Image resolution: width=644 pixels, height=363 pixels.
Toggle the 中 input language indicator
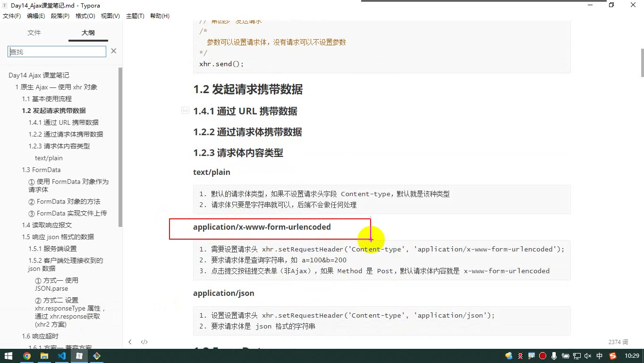600,356
